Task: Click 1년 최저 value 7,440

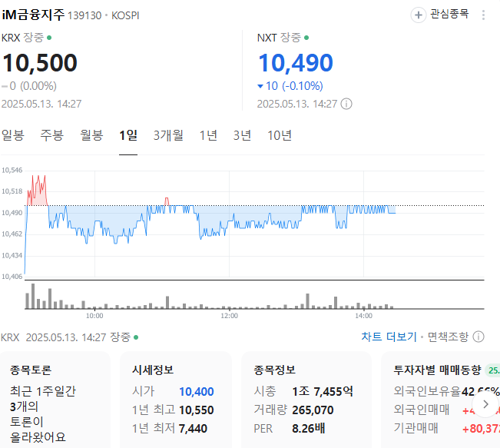Action: click(193, 429)
